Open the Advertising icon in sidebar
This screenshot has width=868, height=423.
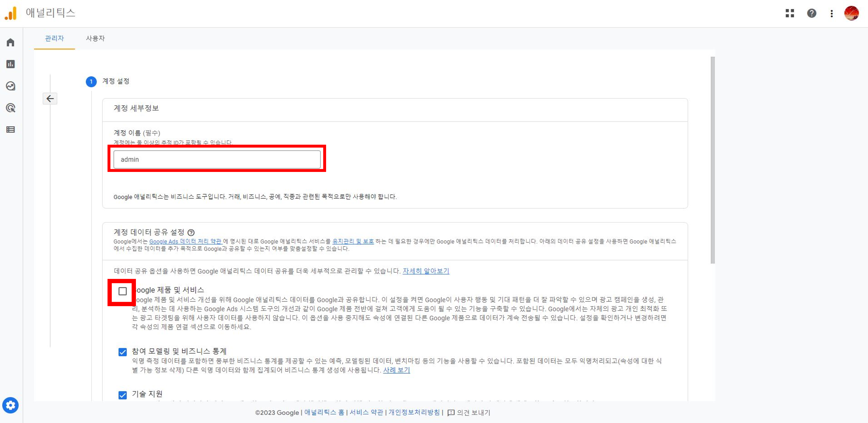coord(10,108)
